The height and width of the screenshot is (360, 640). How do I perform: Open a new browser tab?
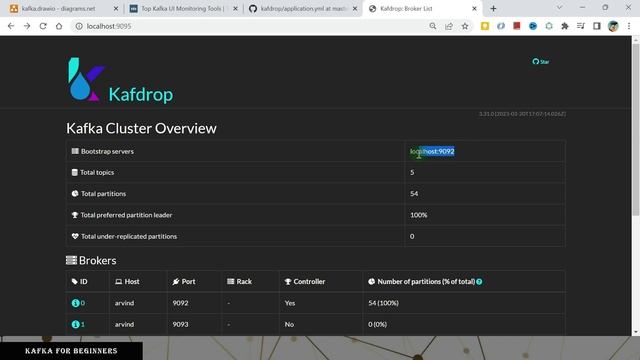coord(493,9)
